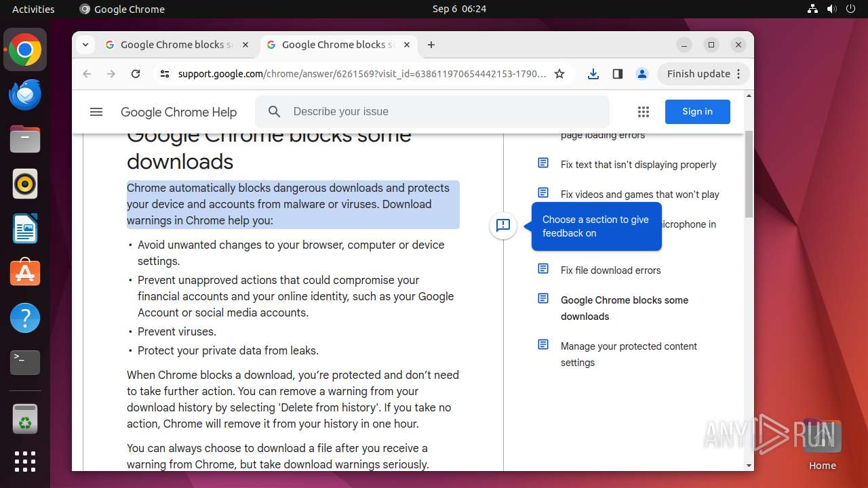Click the Sign in button
Viewport: 868px width, 488px height.
[698, 112]
